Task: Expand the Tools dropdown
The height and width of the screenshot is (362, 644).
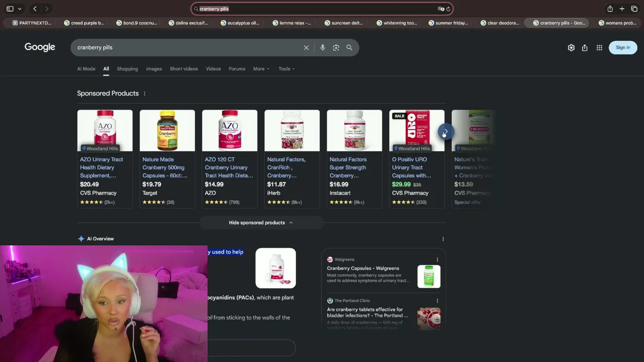Action: pyautogui.click(x=287, y=69)
